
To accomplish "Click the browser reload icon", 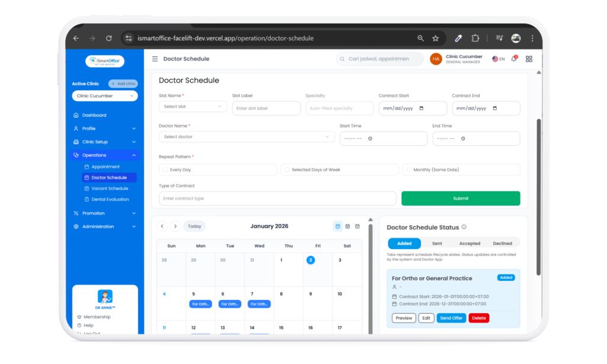I will pos(108,38).
